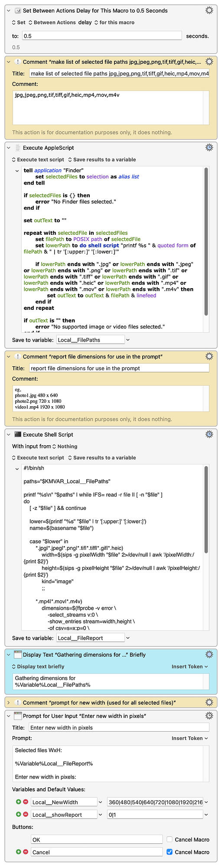This screenshot has width=222, height=868.
Task: Open gear menu for Prompt for User Input action
Action: pos(209,716)
